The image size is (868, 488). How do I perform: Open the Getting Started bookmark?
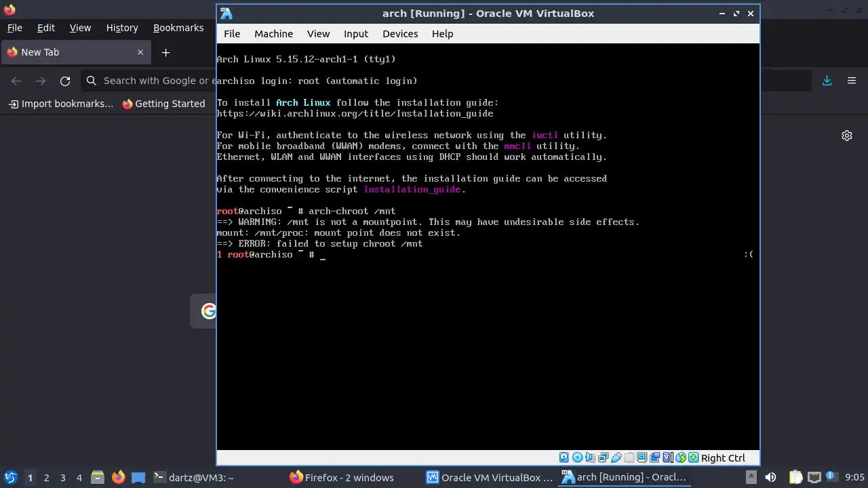(x=163, y=104)
